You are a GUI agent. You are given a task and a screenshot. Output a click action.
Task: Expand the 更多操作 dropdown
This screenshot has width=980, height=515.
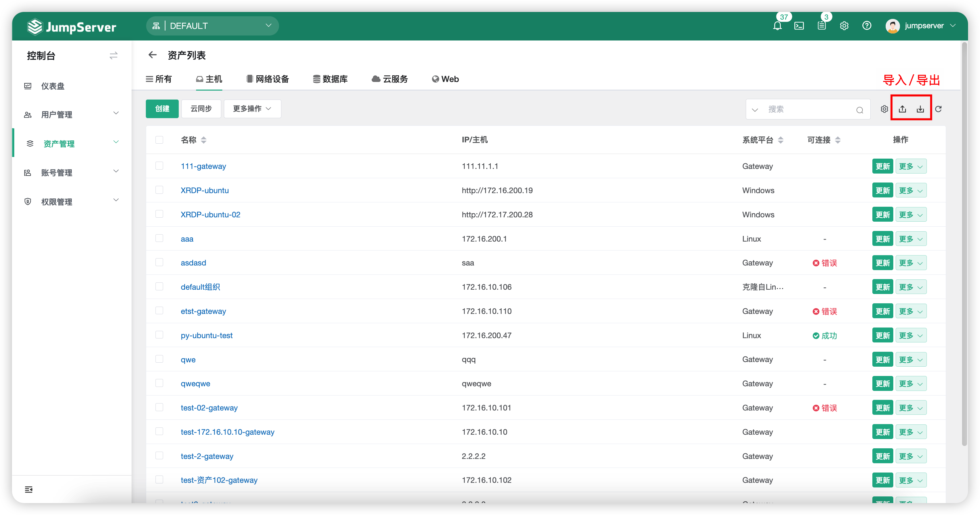[x=252, y=109]
